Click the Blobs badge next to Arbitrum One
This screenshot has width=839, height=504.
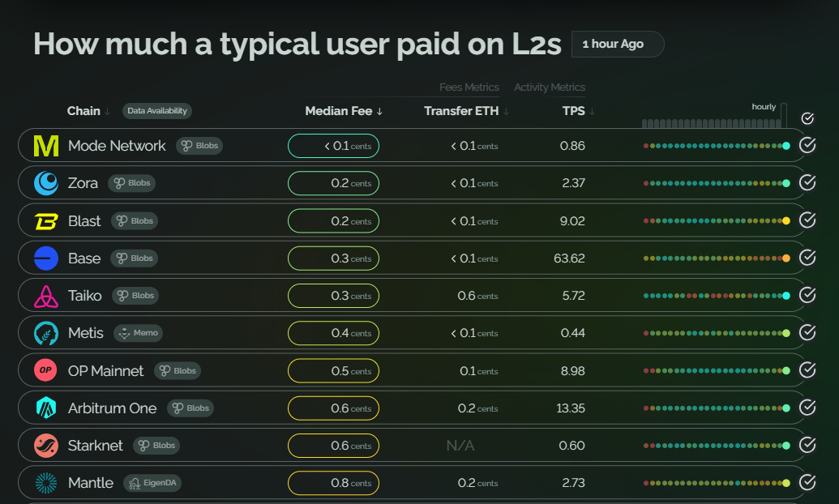(190, 408)
